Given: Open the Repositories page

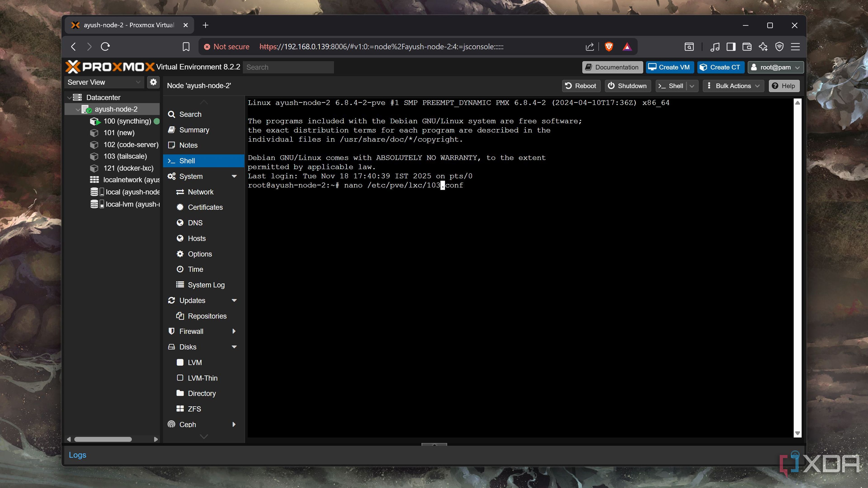Looking at the screenshot, I should (x=203, y=316).
